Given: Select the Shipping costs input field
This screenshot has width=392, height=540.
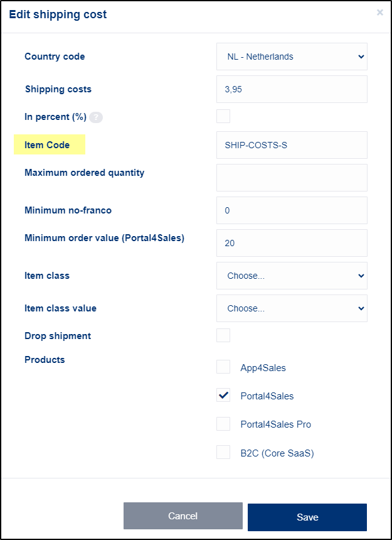Looking at the screenshot, I should click(x=292, y=89).
